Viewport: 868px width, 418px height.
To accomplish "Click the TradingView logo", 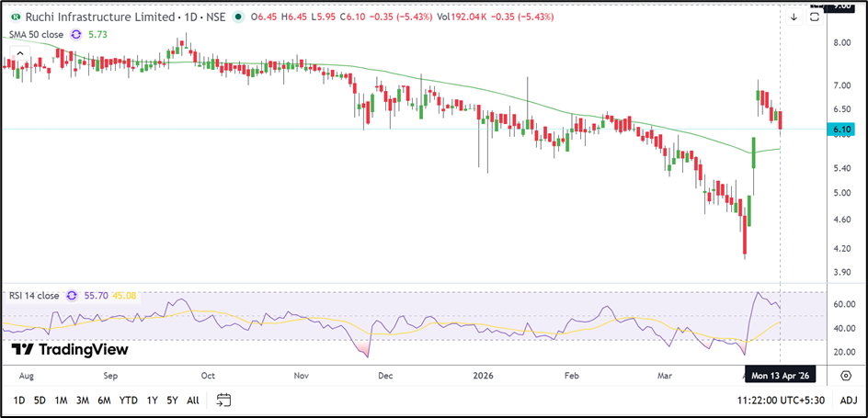I will pyautogui.click(x=70, y=349).
